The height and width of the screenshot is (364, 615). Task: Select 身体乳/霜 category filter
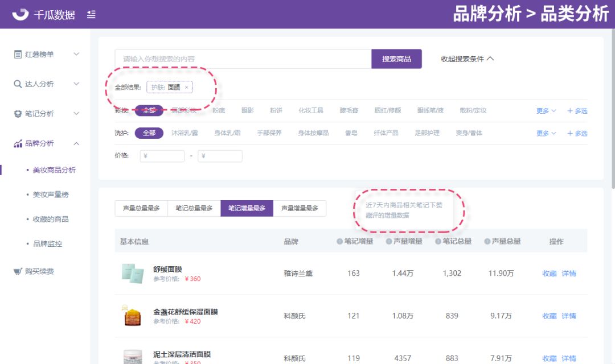[x=227, y=133]
